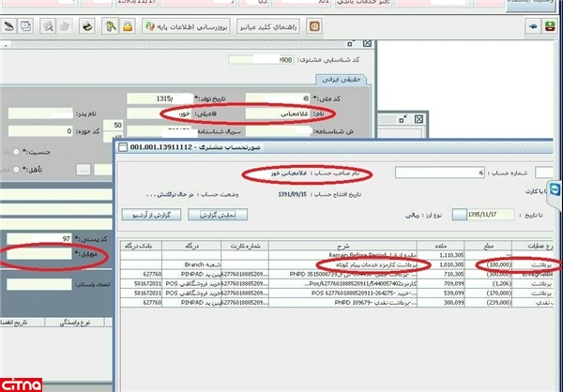
Task: Select the marital status radio button
Action: pos(16,170)
